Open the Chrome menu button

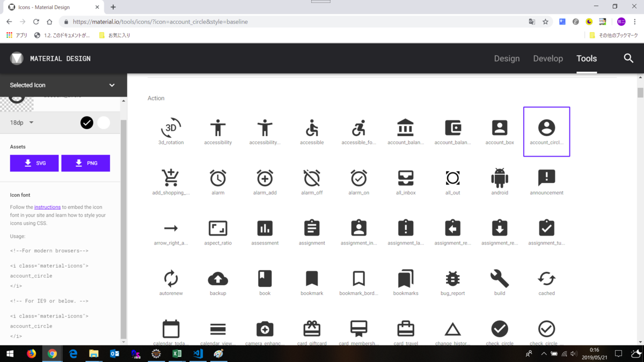[x=635, y=22]
